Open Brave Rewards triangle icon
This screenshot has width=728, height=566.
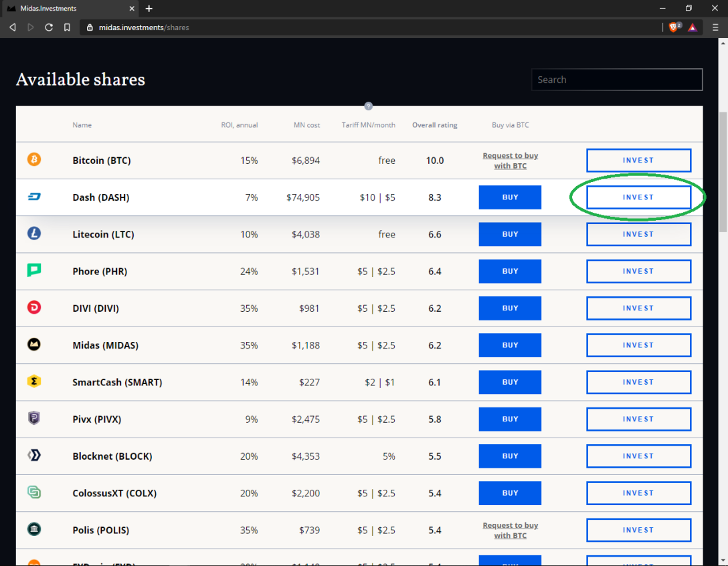click(693, 27)
